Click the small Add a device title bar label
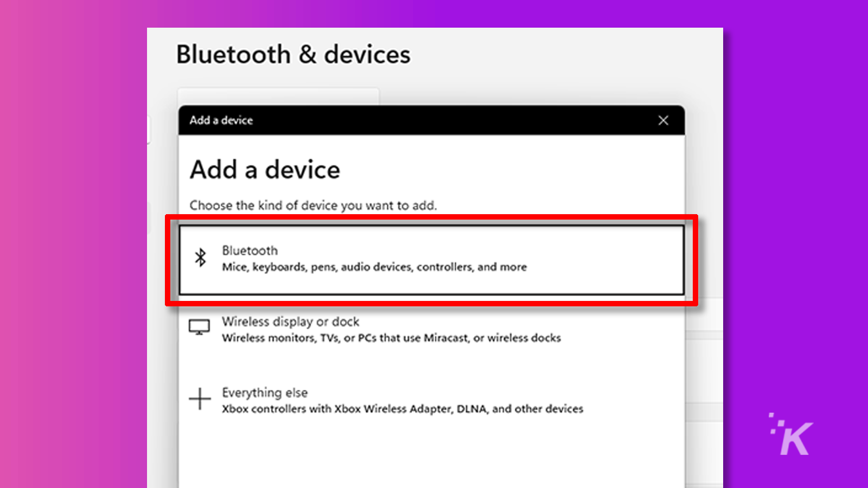This screenshot has height=488, width=868. click(221, 120)
